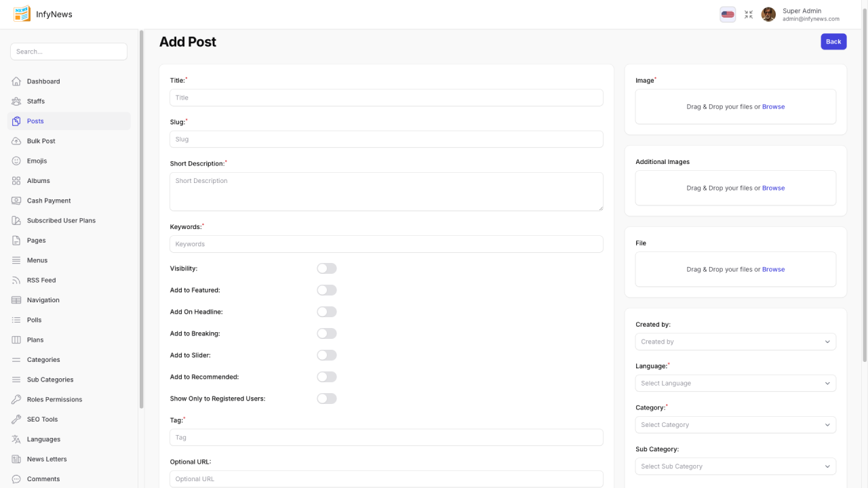Image resolution: width=868 pixels, height=488 pixels.
Task: Expand the Created by dropdown
Action: (x=735, y=342)
